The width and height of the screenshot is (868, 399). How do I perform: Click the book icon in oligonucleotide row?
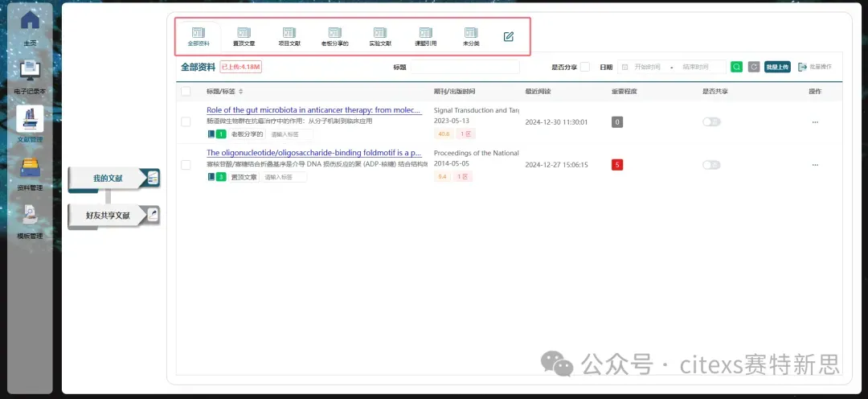[211, 177]
